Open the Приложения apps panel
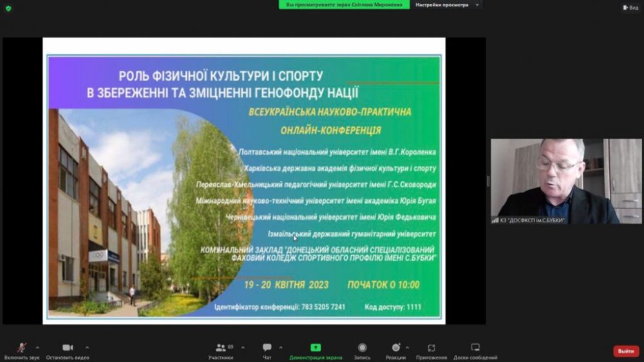644x362 pixels. (431, 348)
